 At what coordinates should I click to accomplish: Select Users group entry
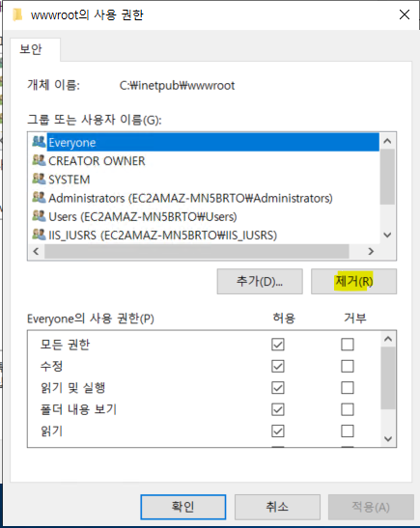click(x=143, y=216)
